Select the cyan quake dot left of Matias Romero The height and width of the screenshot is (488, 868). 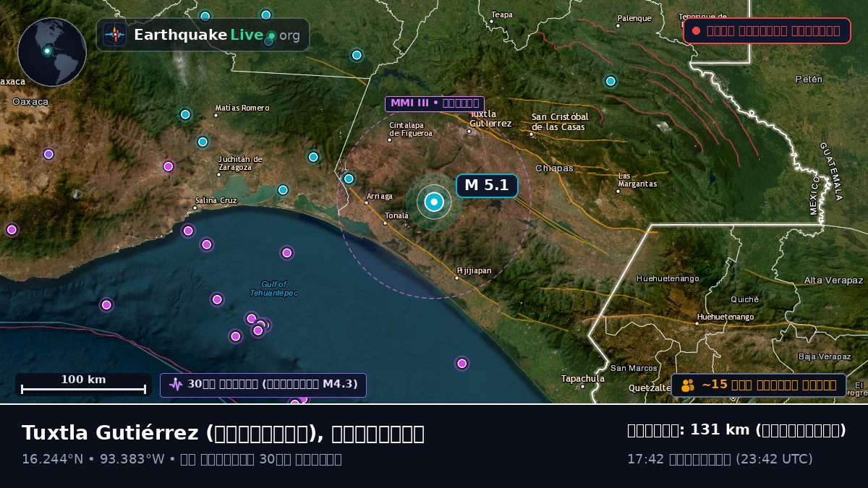click(x=185, y=114)
